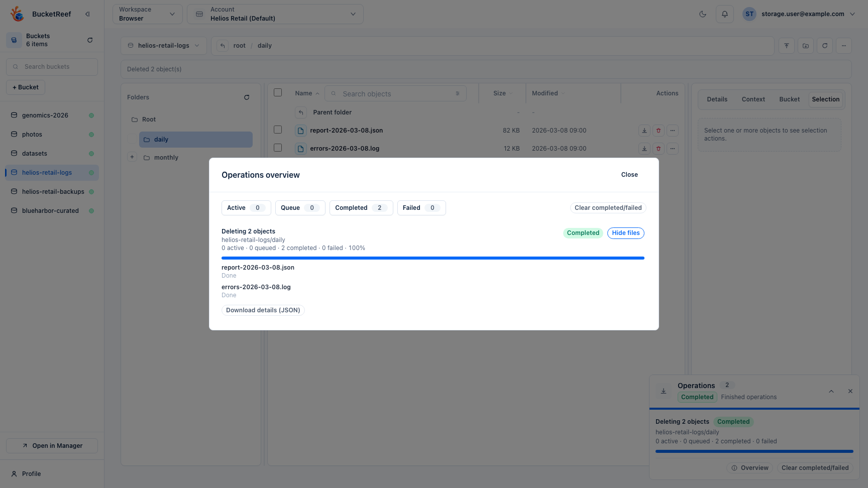Click the Operations panel progress bar
The height and width of the screenshot is (488, 868).
pos(754,451)
